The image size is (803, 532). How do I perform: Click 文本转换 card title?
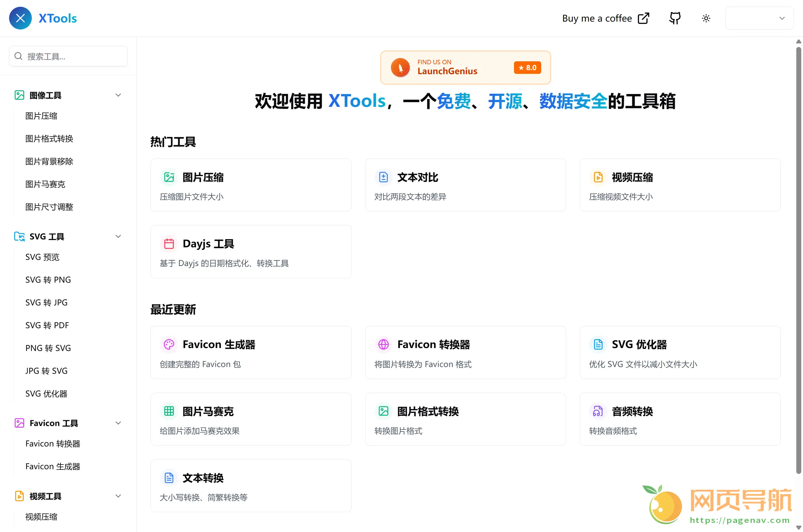[203, 478]
